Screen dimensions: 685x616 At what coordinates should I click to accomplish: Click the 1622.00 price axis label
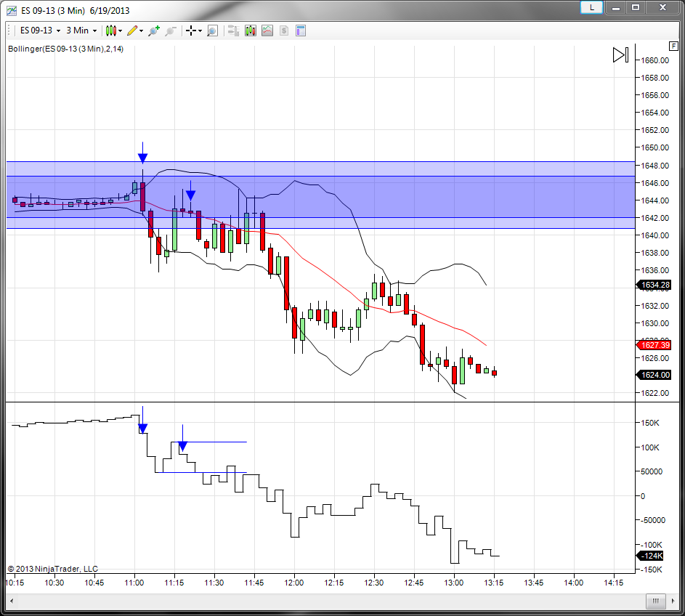click(655, 393)
